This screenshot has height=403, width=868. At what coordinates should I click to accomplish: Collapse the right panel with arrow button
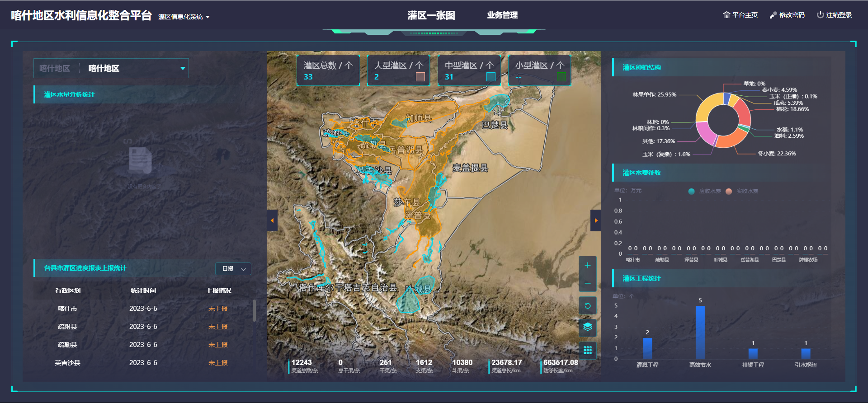(596, 220)
